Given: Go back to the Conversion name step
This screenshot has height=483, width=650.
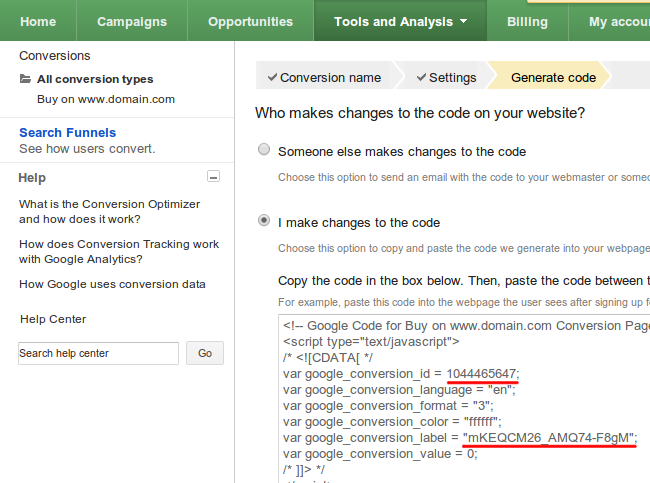Looking at the screenshot, I should (322, 77).
